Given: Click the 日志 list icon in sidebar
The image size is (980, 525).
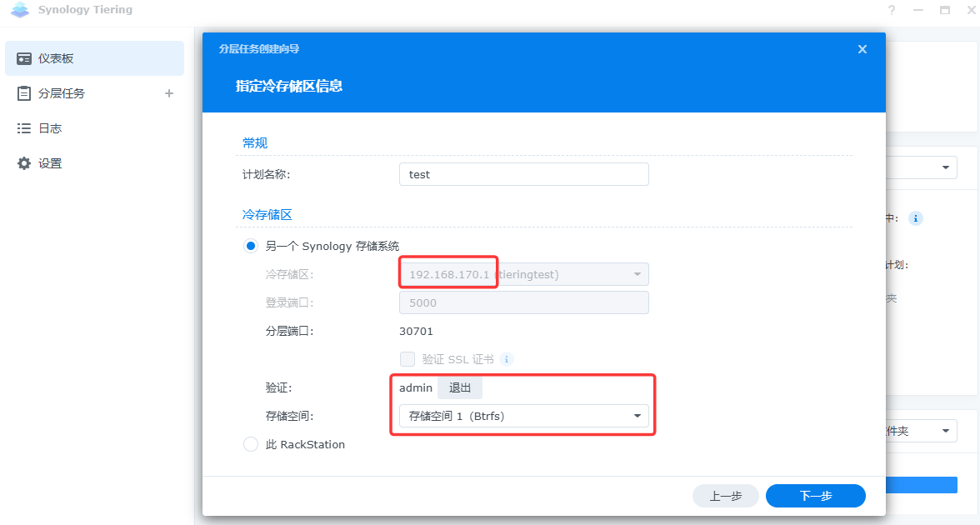Looking at the screenshot, I should tap(24, 128).
